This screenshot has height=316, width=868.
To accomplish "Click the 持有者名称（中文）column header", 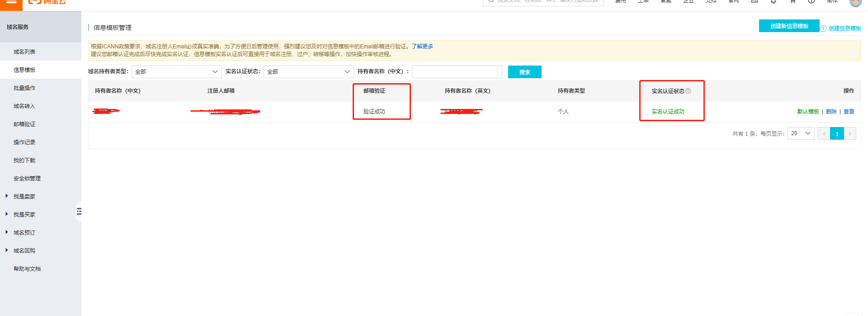I will point(118,90).
